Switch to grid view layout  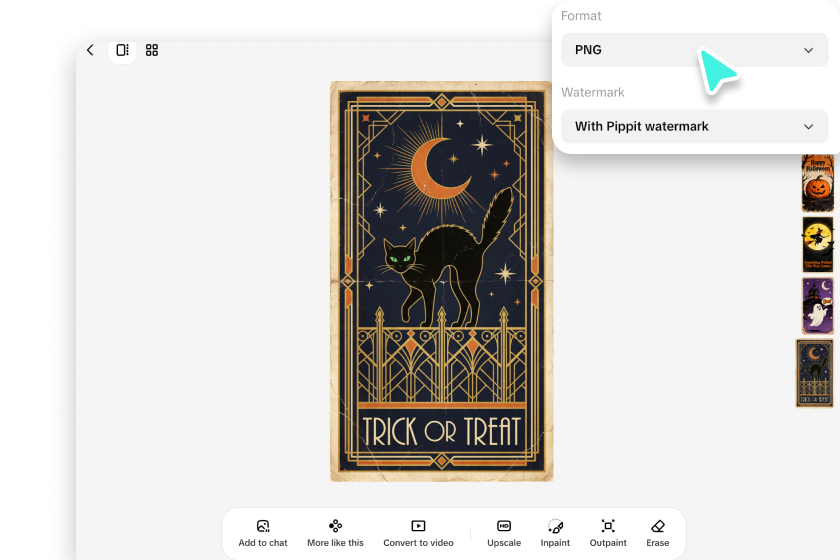(x=152, y=50)
